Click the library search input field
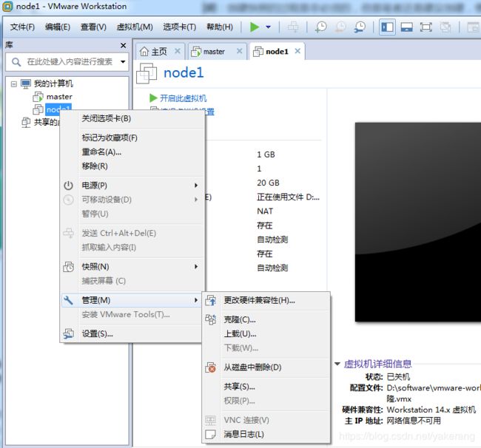The image size is (481, 448). tap(67, 62)
